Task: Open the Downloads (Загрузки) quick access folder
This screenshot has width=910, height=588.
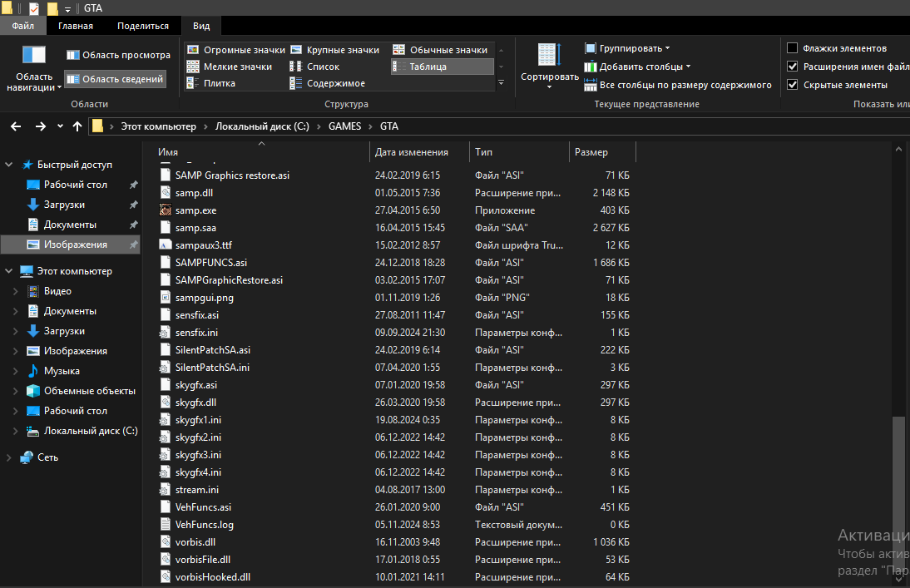Action: 64,205
